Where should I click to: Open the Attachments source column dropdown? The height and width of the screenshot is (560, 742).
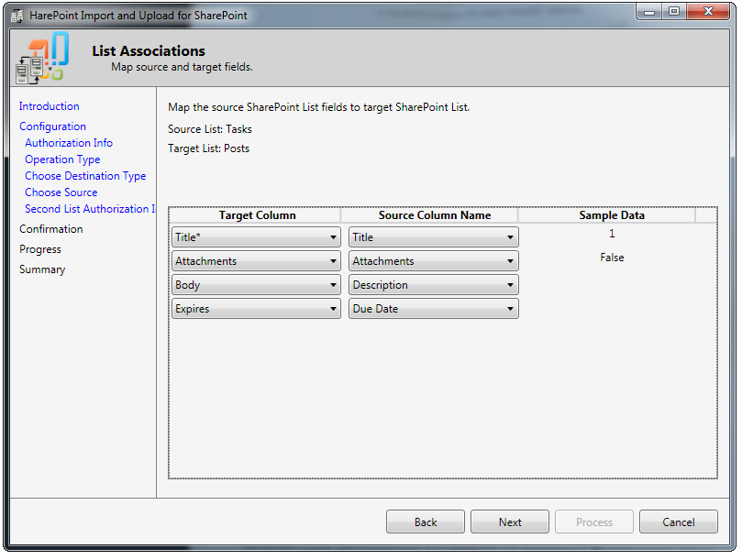click(x=434, y=261)
